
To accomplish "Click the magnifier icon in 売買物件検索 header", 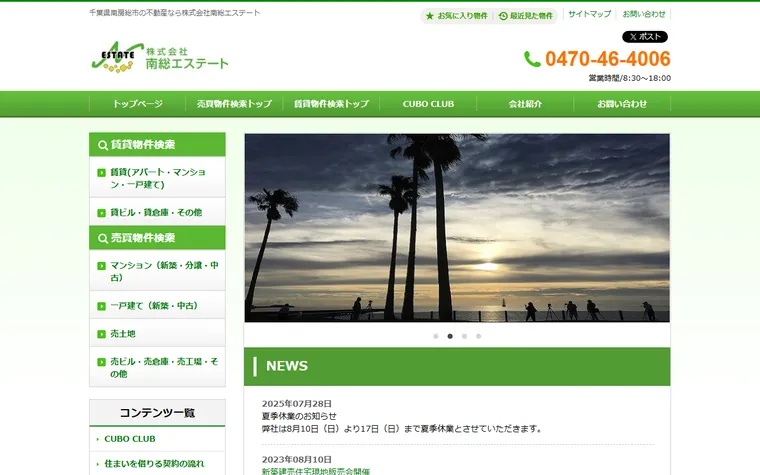I will pyautogui.click(x=103, y=238).
